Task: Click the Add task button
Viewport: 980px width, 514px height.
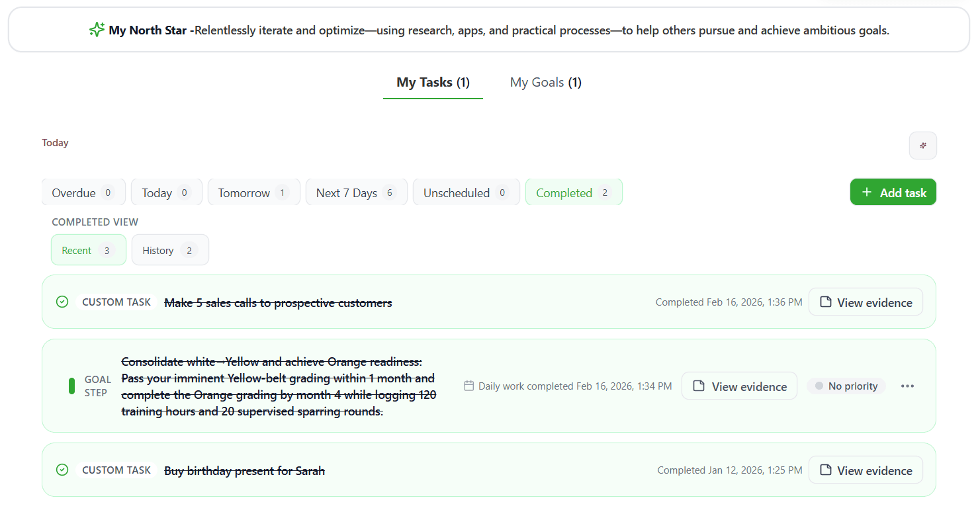Action: pos(893,192)
